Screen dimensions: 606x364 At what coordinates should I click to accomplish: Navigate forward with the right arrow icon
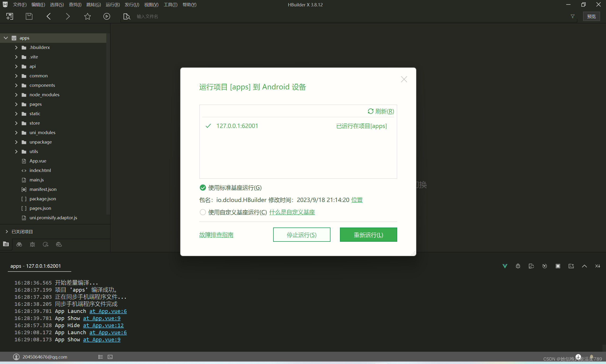pyautogui.click(x=68, y=16)
